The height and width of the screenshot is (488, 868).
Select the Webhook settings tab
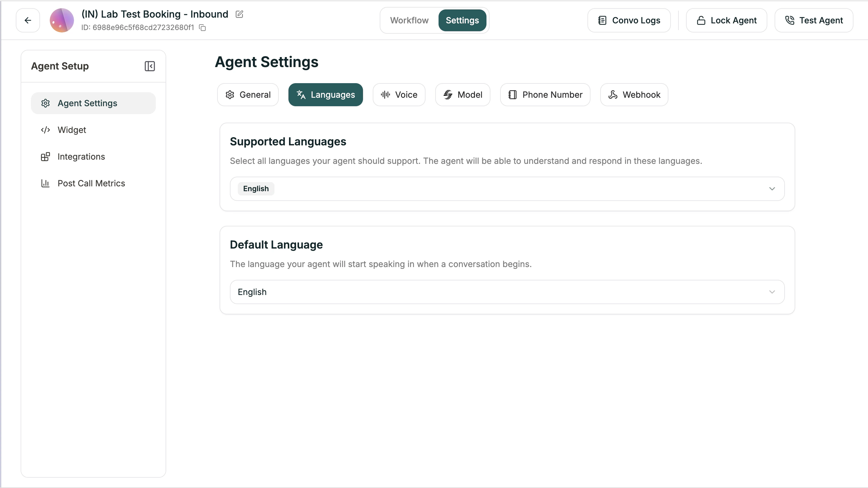[x=634, y=95]
